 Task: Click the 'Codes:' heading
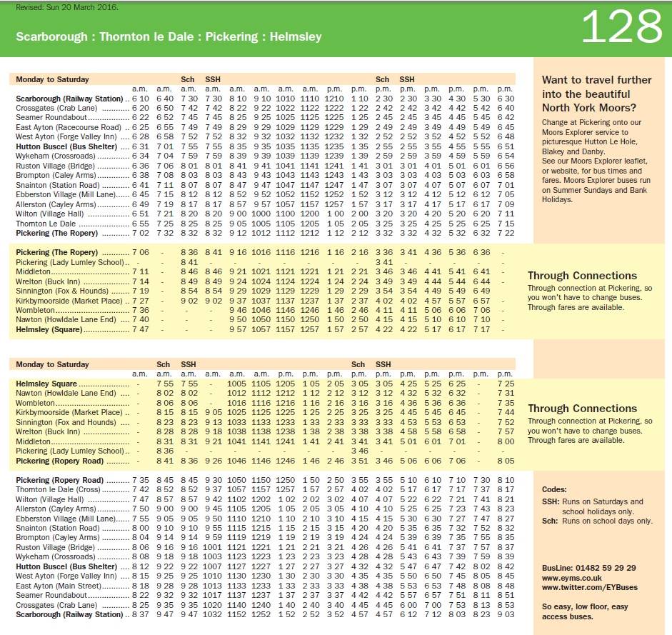coord(554,490)
